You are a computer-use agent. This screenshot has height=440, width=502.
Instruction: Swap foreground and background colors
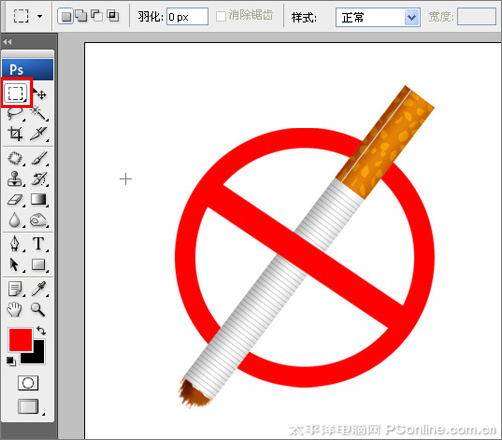click(41, 330)
